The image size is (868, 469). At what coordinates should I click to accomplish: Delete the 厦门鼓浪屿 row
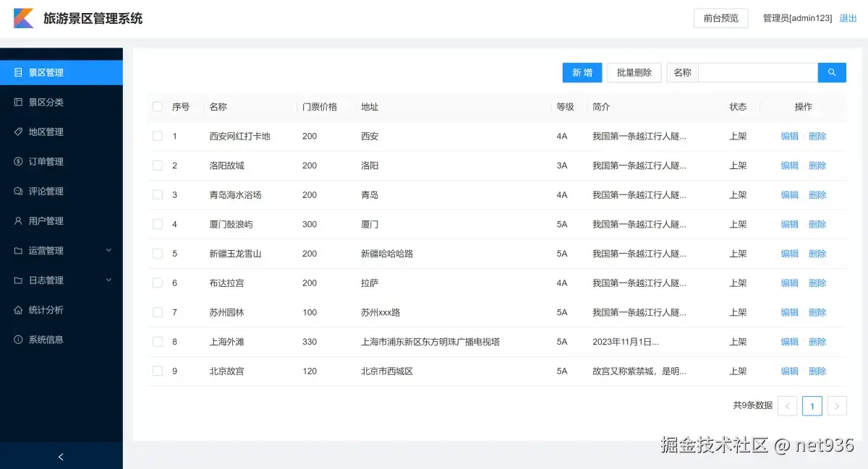pos(817,224)
